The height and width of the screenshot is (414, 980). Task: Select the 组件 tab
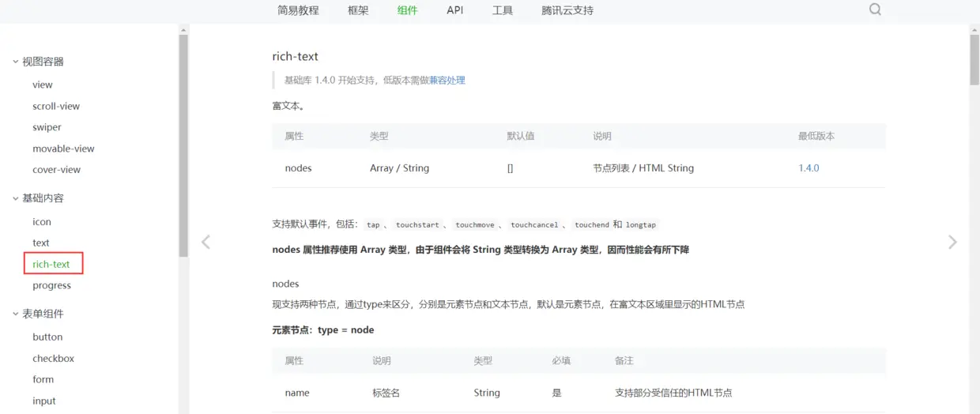pyautogui.click(x=408, y=10)
